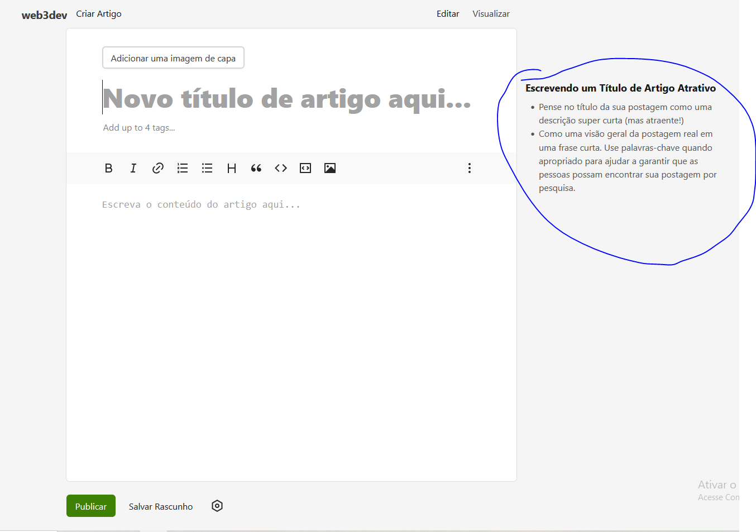Publish the article with Publicar
756x532 pixels.
point(90,506)
